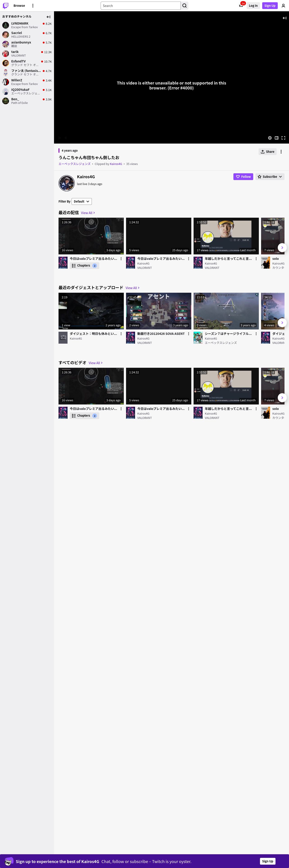Open options for 動画行き20120426 SOVA ASENT video
Viewport: 289px width, 868px height.
click(x=189, y=334)
